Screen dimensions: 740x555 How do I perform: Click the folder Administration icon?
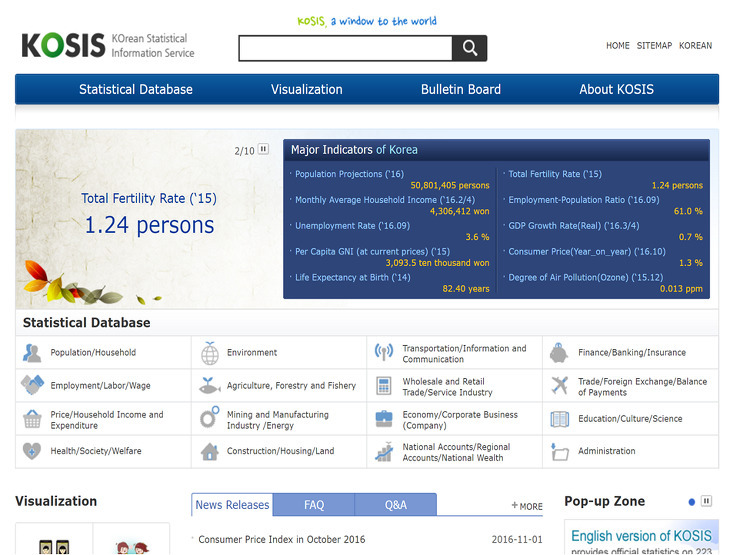click(560, 452)
